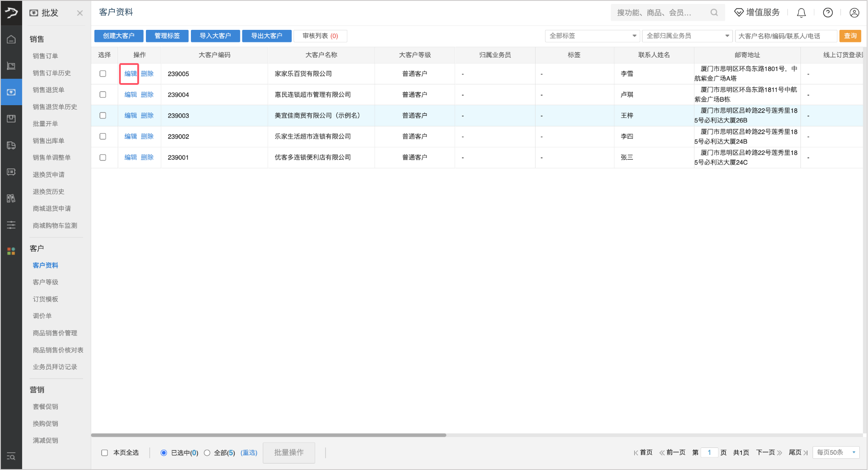Image resolution: width=868 pixels, height=470 pixels.
Task: Click the member card icon in sidebar
Action: 11,172
